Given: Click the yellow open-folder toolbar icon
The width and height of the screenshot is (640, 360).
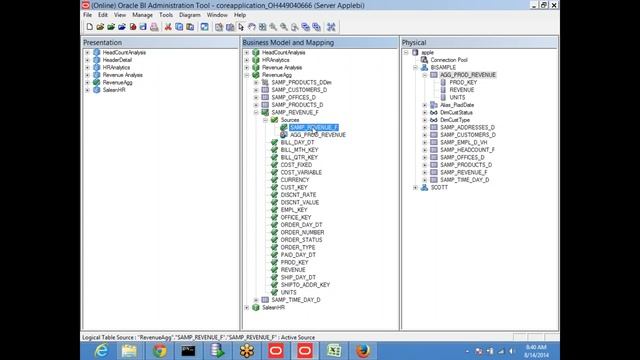Looking at the screenshot, I should (100, 27).
